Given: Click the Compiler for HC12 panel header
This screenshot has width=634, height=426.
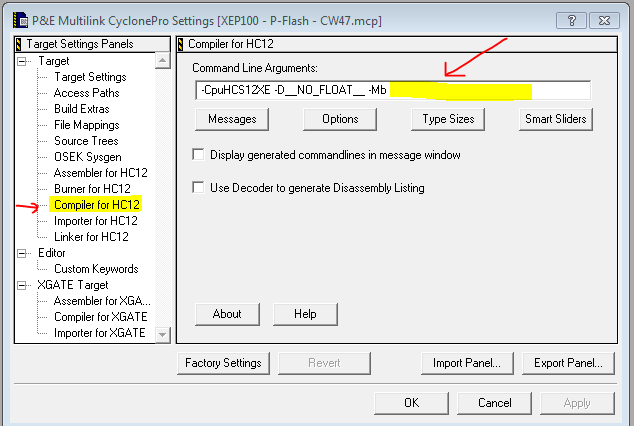Looking at the screenshot, I should pyautogui.click(x=397, y=44).
